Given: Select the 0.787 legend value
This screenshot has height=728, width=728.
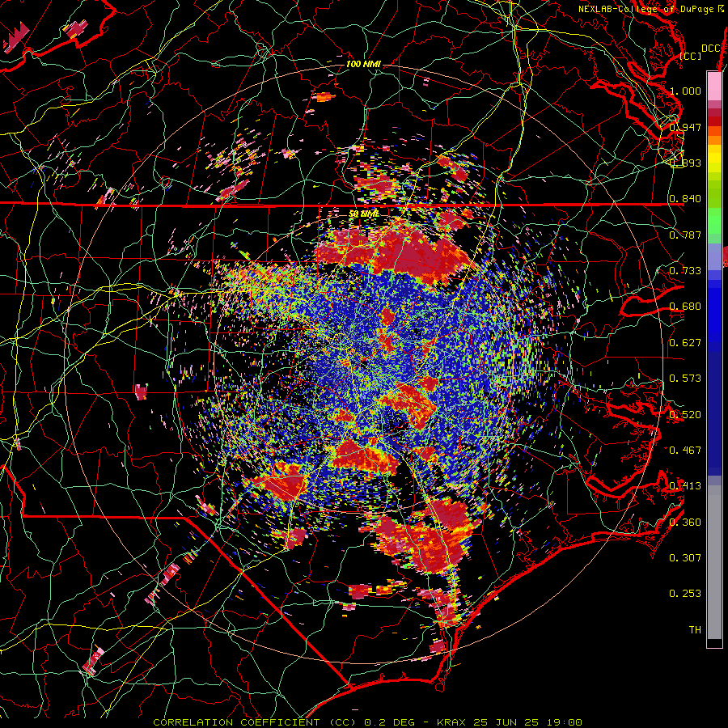Looking at the screenshot, I should click(x=685, y=235).
